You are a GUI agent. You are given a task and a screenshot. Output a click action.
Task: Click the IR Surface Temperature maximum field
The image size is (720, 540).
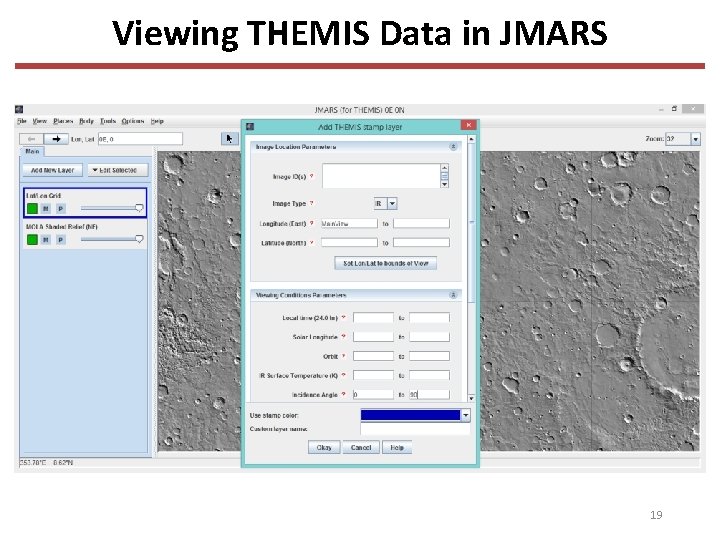(429, 375)
